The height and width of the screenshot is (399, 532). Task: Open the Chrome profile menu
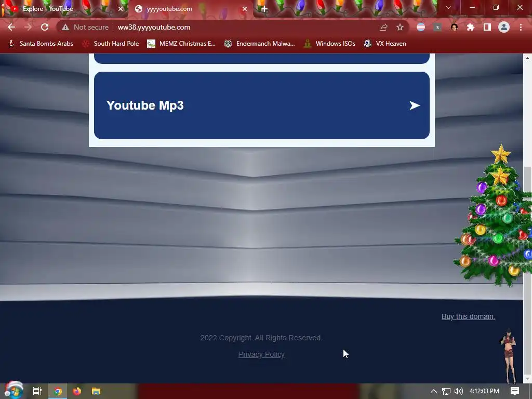pyautogui.click(x=504, y=27)
